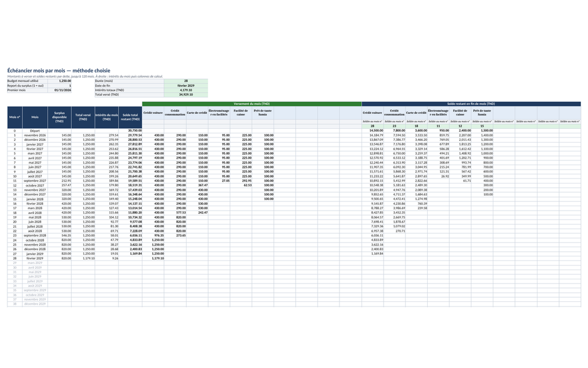Viewport: 588px width, 368px height.
Task: Select the surplus value "212.95"
Action: coord(66,181)
